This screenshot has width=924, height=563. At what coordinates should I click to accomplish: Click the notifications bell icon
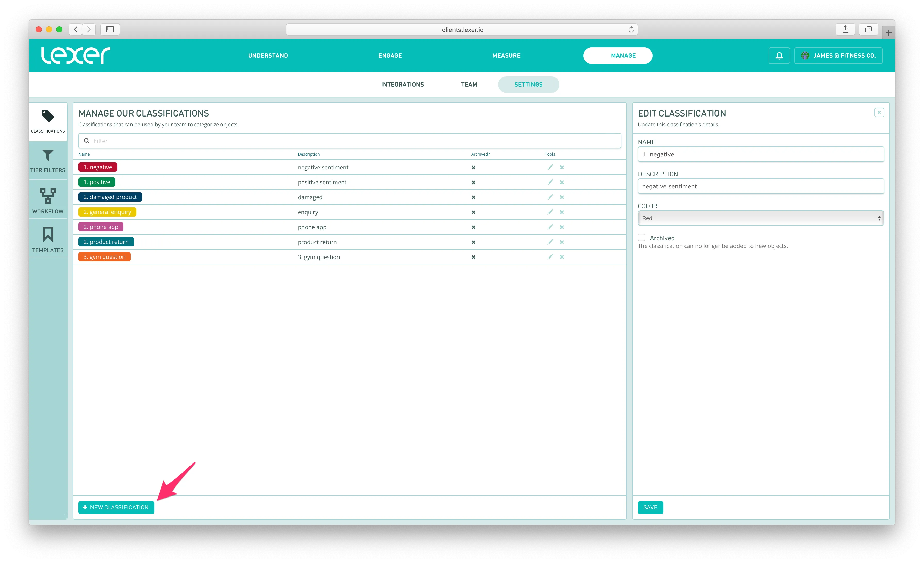click(x=779, y=56)
